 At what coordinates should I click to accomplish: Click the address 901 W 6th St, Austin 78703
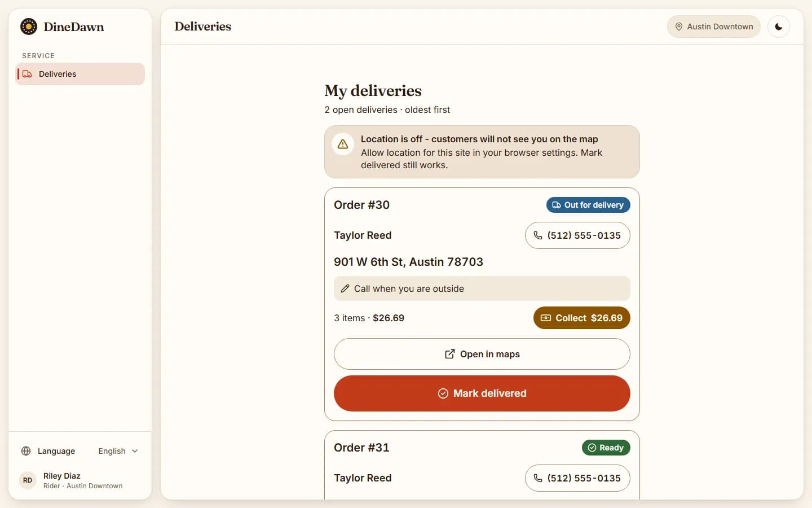tap(408, 262)
